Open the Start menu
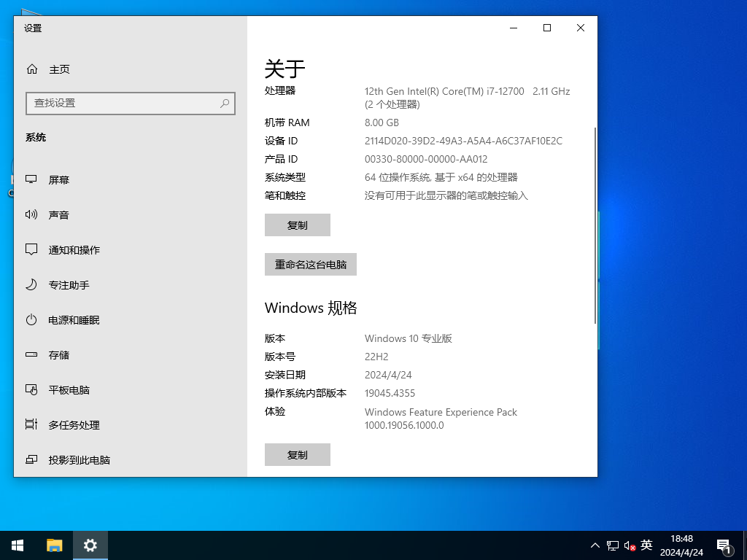 tap(17, 545)
